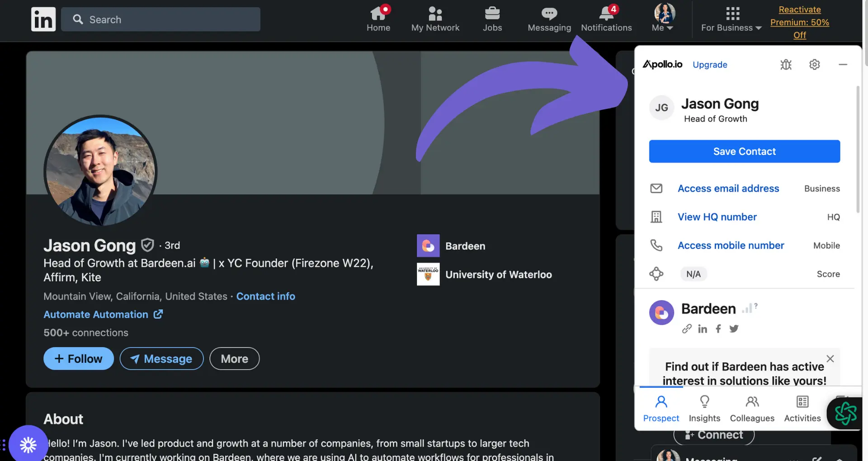Click Bardeen company logo in Apollo panel
868x461 pixels.
661,312
